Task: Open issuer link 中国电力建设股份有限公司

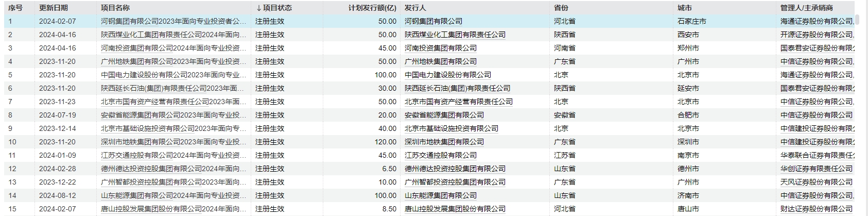Action: pyautogui.click(x=448, y=75)
